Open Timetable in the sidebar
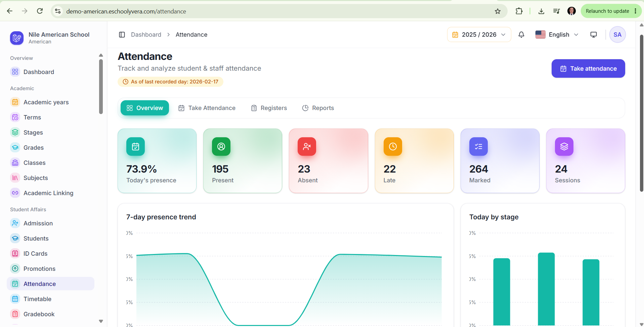Screen dimensions: 644x327 tap(50, 299)
